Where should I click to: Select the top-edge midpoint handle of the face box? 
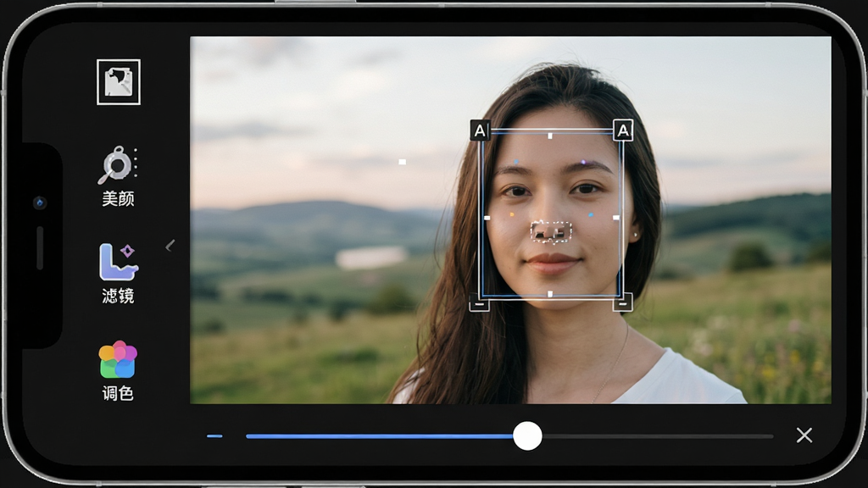pos(549,136)
